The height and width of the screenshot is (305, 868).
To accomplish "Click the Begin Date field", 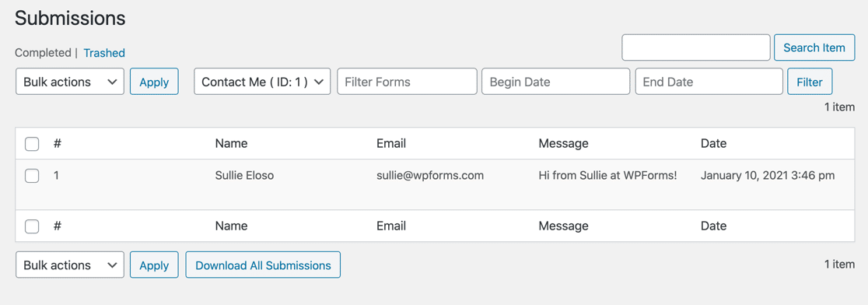I will (x=556, y=82).
